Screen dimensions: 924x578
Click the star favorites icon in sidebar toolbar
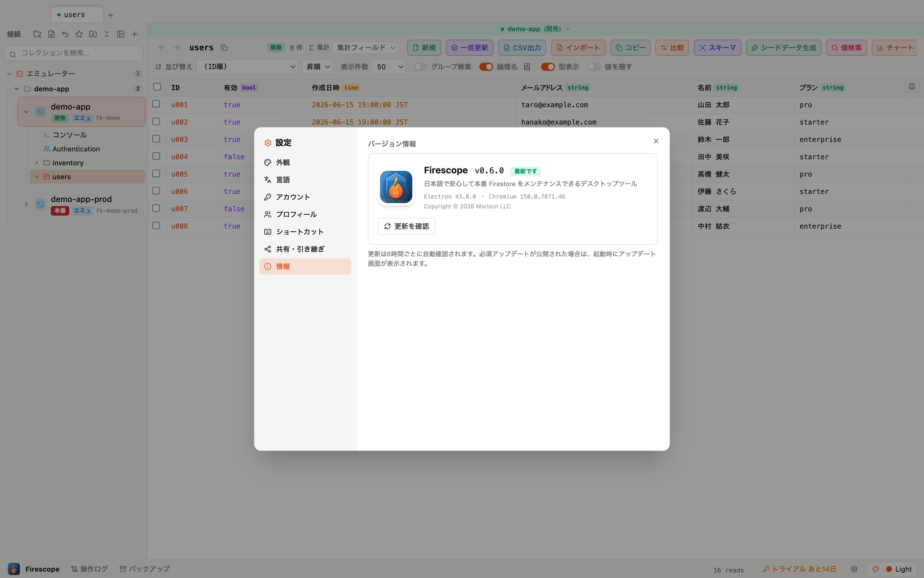point(79,34)
